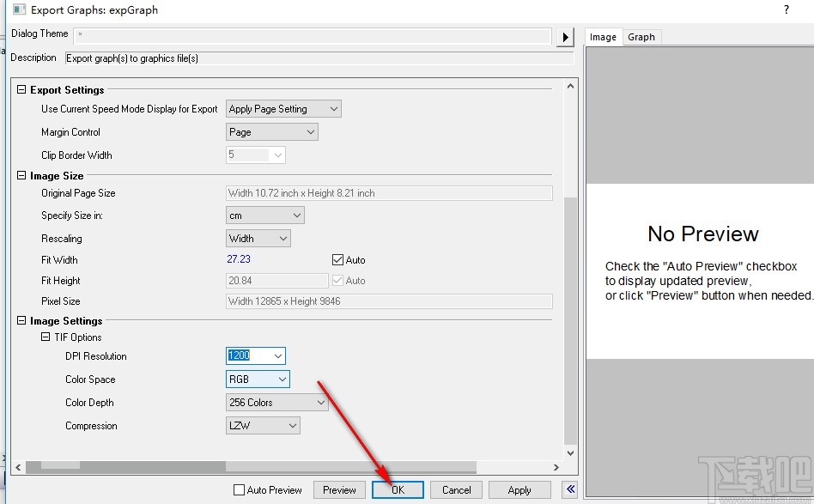Click the double-chevron collapse preview panel icon

[x=570, y=489]
